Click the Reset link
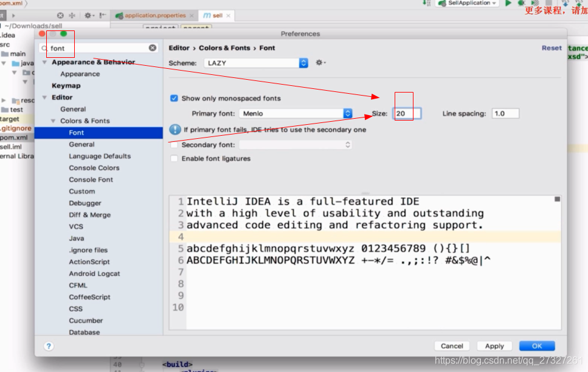The width and height of the screenshot is (588, 372). click(x=552, y=47)
